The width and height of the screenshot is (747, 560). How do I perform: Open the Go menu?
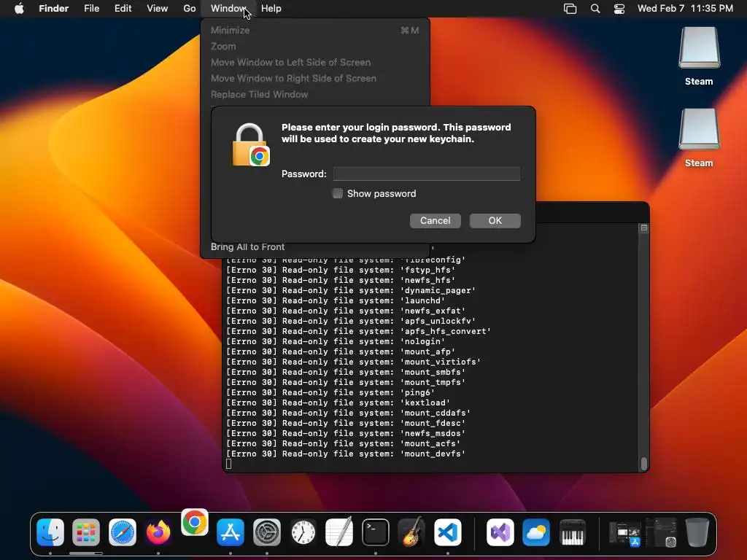point(189,9)
